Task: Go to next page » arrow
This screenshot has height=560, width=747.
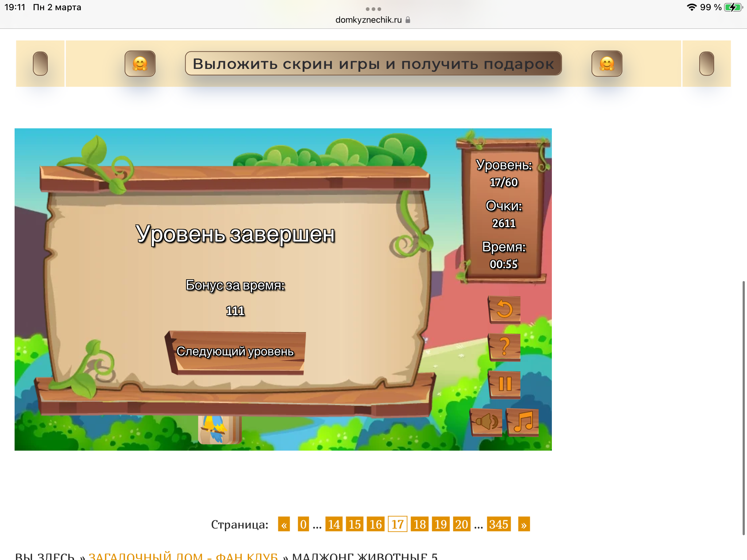Action: tap(524, 524)
